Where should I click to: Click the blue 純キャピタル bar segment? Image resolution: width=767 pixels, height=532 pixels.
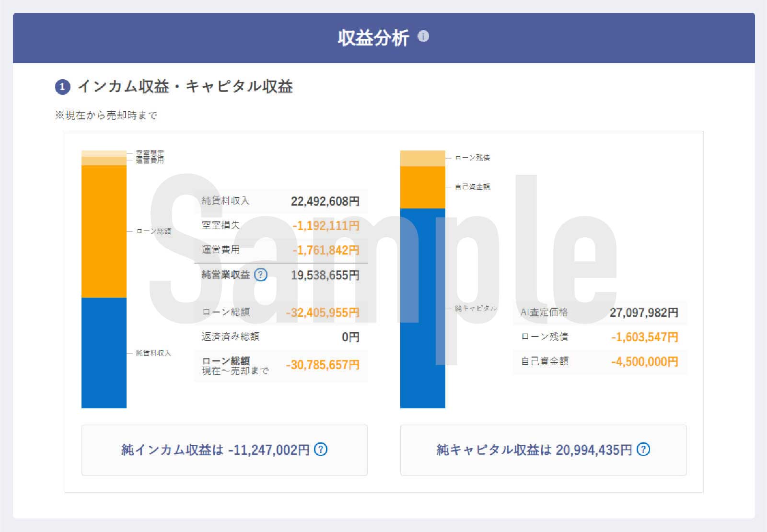(x=422, y=308)
